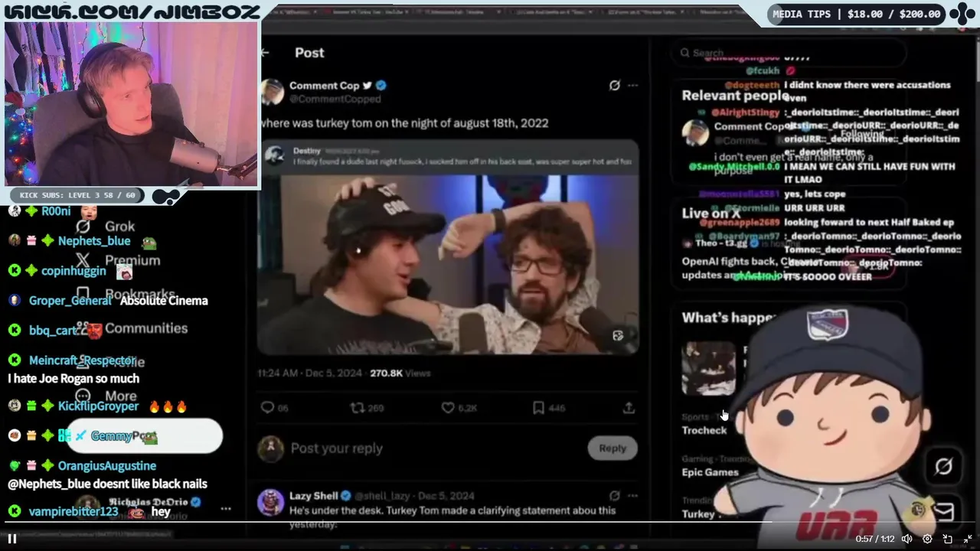
Task: Open Trocheck trending topic
Action: coord(704,430)
